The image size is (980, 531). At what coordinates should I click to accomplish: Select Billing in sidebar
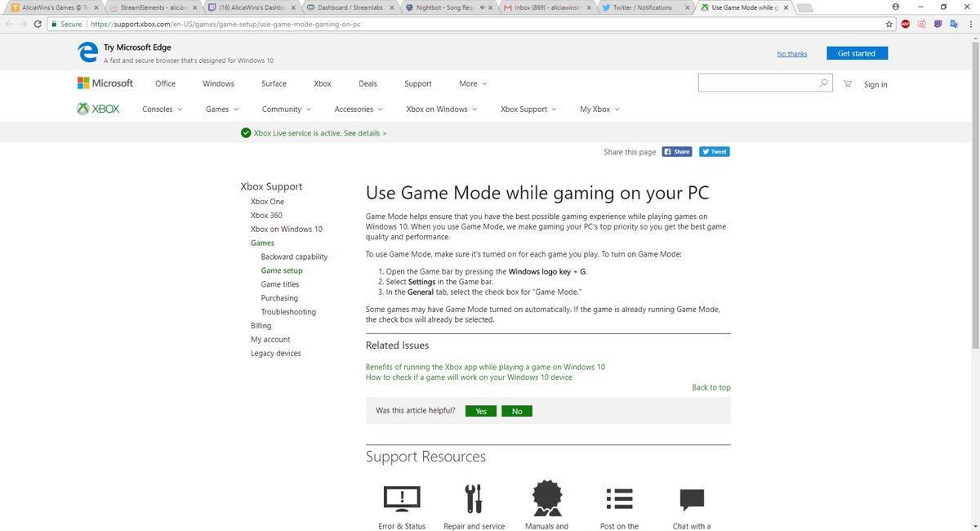[x=261, y=326]
